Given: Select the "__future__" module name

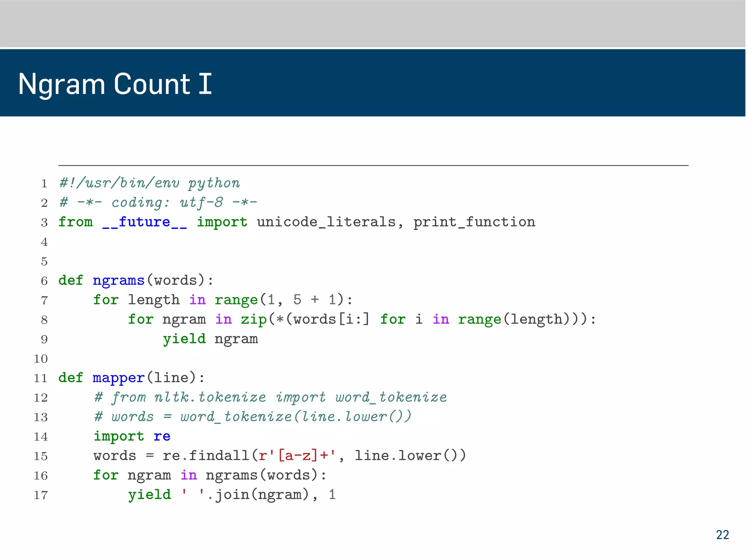Looking at the screenshot, I should coord(145,222).
